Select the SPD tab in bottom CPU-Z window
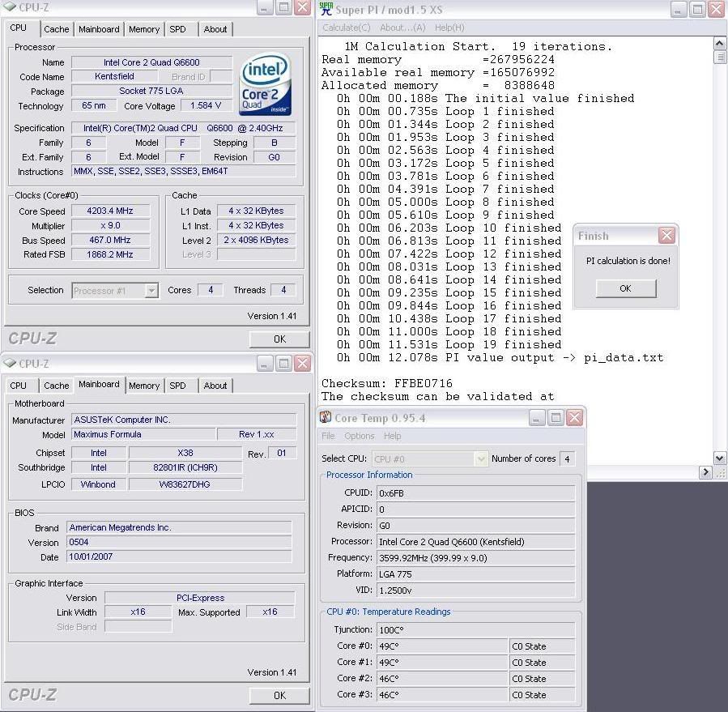Viewport: 728px width, 712px height. pyautogui.click(x=177, y=386)
